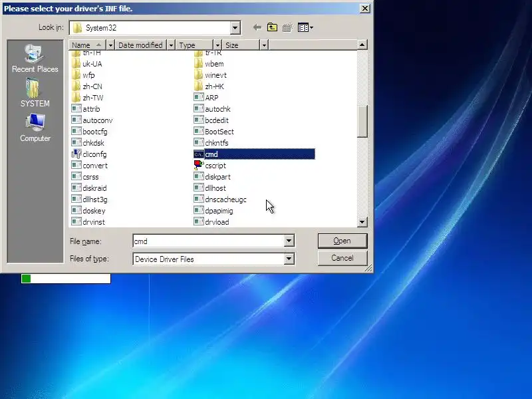Open Computer in the places sidebar
Screen dimensions: 532x399
[35, 128]
